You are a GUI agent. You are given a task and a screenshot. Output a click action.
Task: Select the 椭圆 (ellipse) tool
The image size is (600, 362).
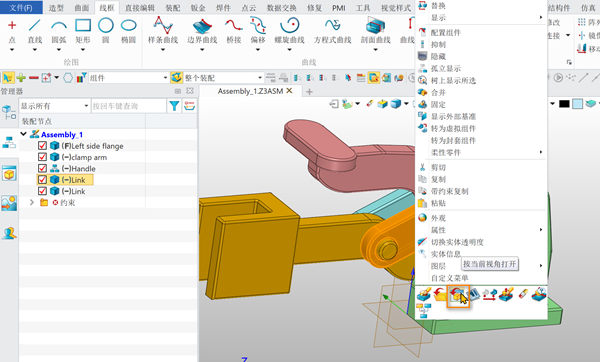[129, 31]
